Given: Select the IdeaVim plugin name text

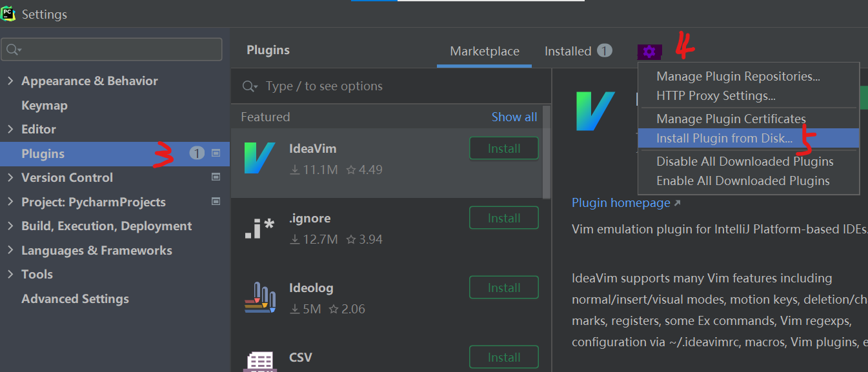Looking at the screenshot, I should [x=313, y=148].
